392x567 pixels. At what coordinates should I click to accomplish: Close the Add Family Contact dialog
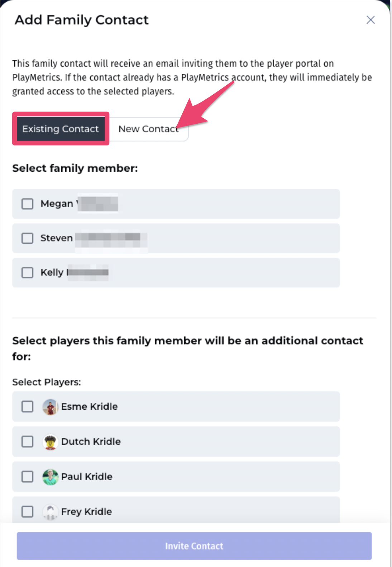[371, 20]
